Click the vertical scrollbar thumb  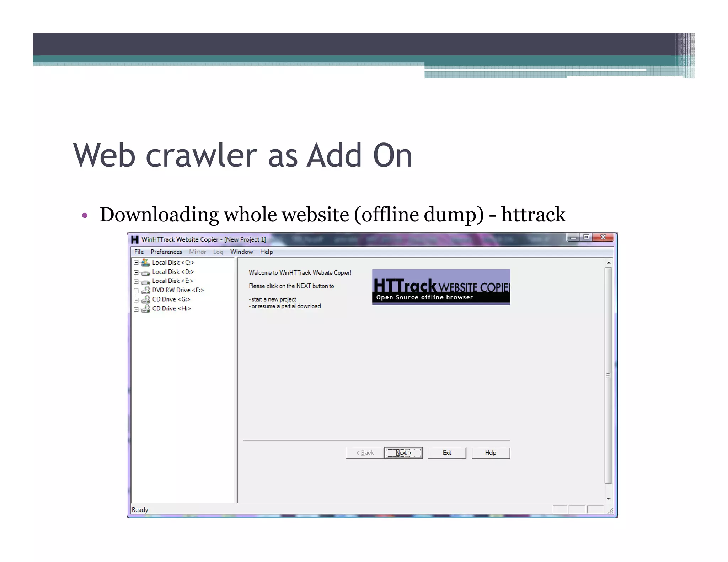(609, 375)
